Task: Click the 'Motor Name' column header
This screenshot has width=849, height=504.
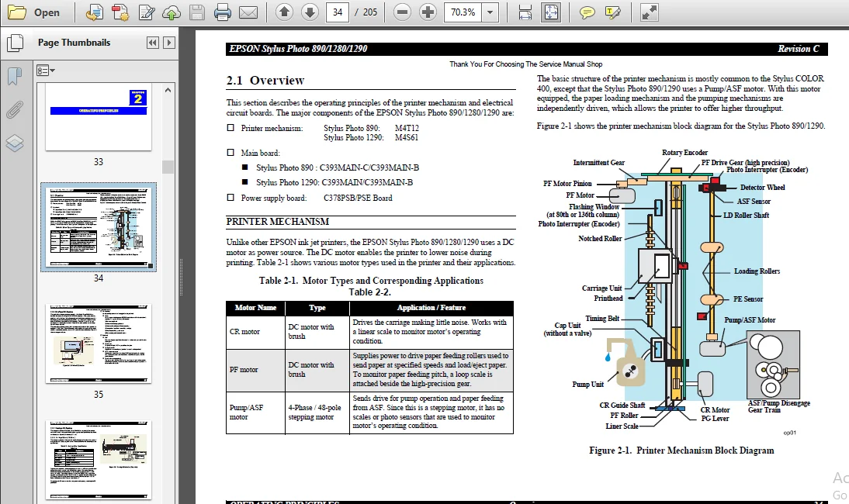Action: [255, 308]
